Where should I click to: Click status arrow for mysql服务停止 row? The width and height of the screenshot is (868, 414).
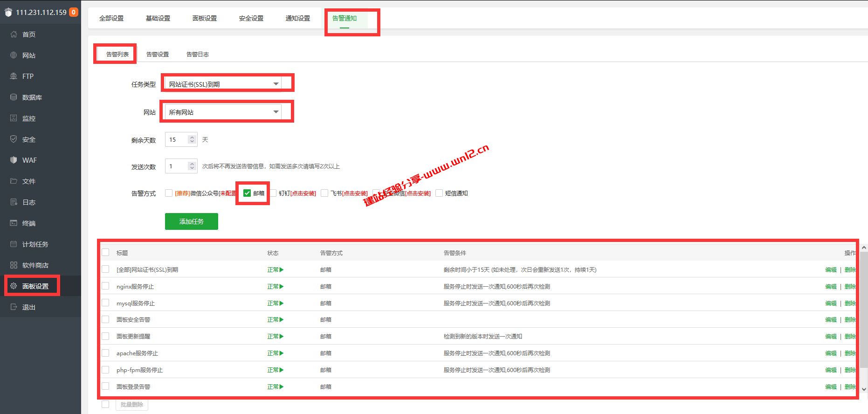[282, 304]
